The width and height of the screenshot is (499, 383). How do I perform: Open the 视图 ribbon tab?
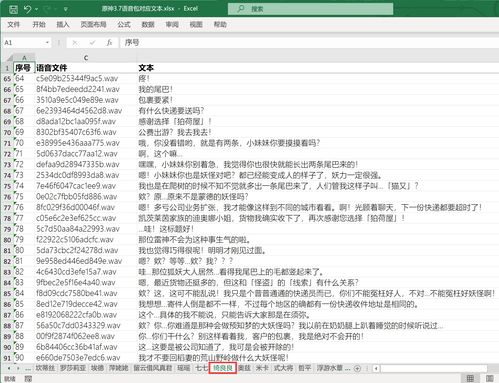(x=196, y=24)
